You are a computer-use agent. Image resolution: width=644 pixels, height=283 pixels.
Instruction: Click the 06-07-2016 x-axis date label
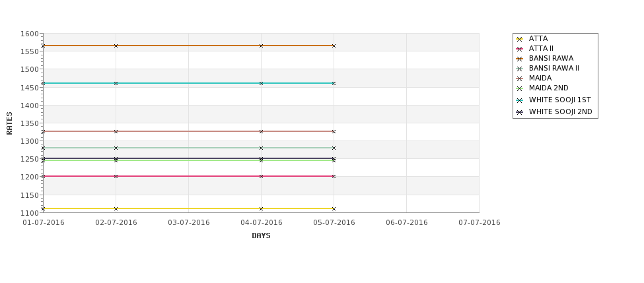(x=407, y=222)
